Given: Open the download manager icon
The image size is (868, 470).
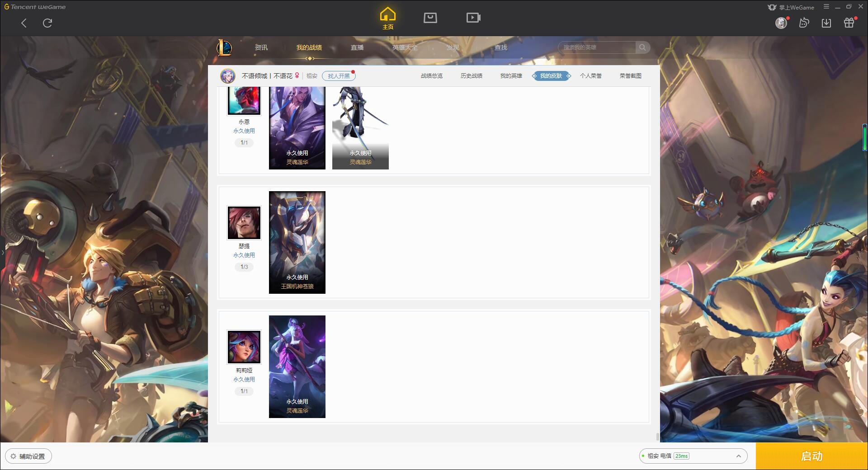Looking at the screenshot, I should (826, 23).
